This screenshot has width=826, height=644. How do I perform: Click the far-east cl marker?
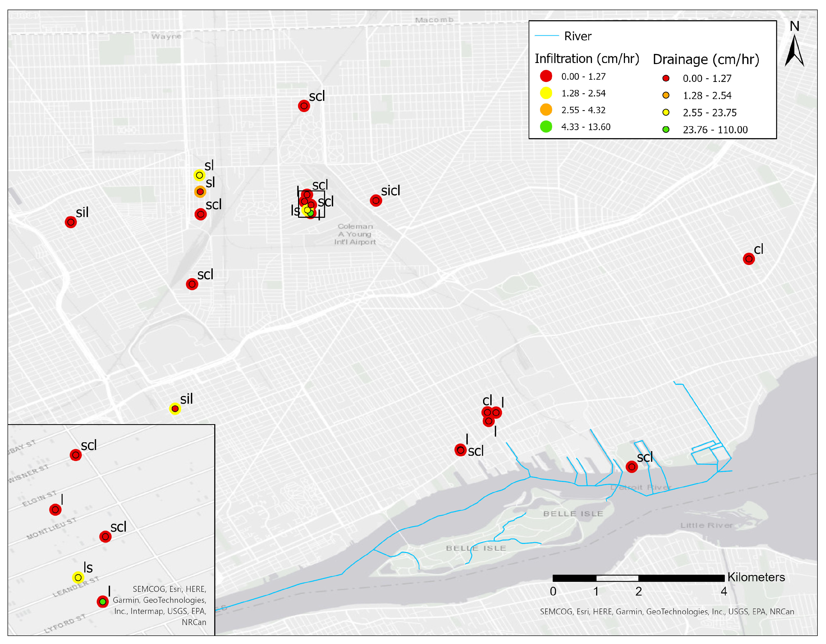click(x=748, y=259)
